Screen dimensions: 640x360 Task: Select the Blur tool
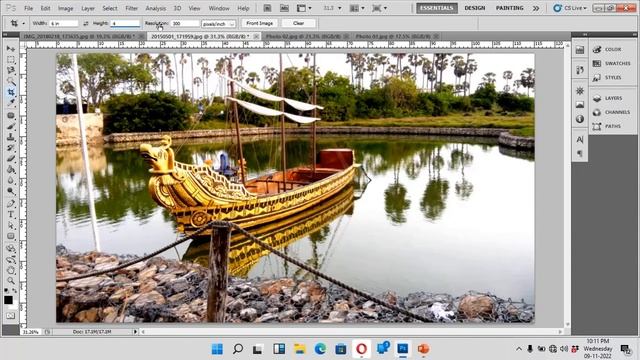[x=11, y=181]
